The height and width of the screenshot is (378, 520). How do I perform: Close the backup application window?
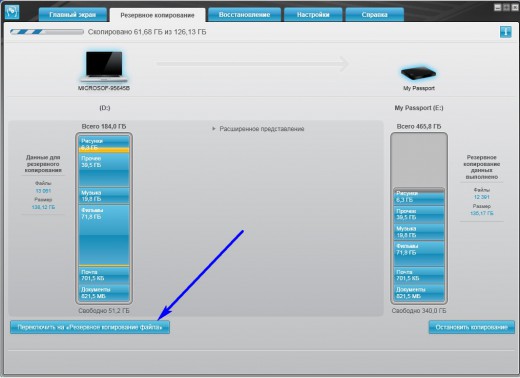click(x=515, y=7)
